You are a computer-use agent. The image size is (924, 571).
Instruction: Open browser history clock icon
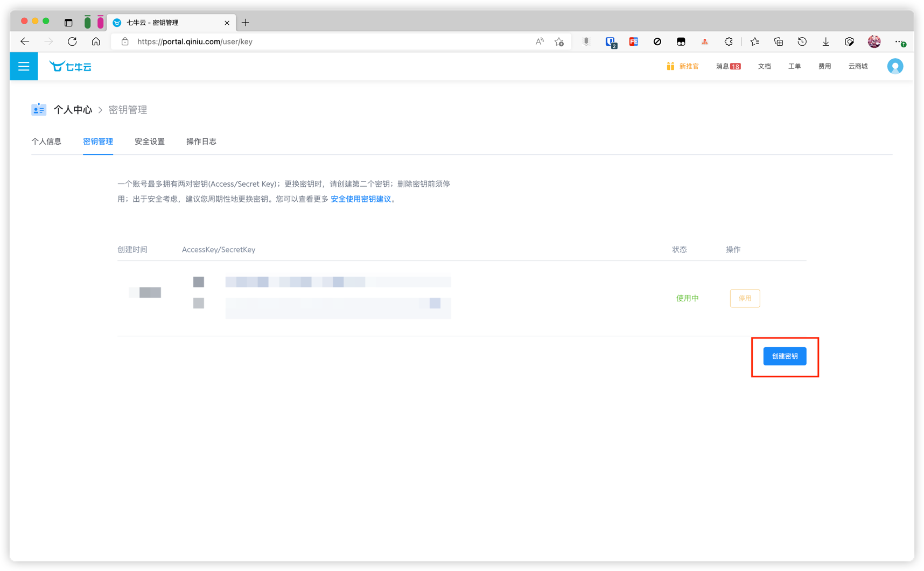pyautogui.click(x=802, y=41)
